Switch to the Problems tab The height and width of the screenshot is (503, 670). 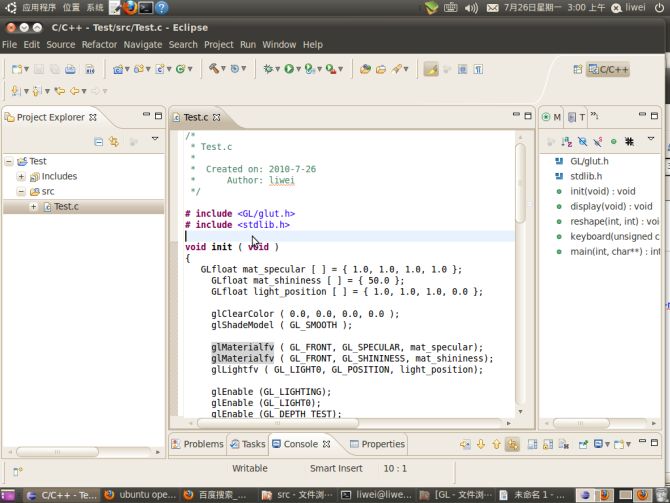(198, 444)
